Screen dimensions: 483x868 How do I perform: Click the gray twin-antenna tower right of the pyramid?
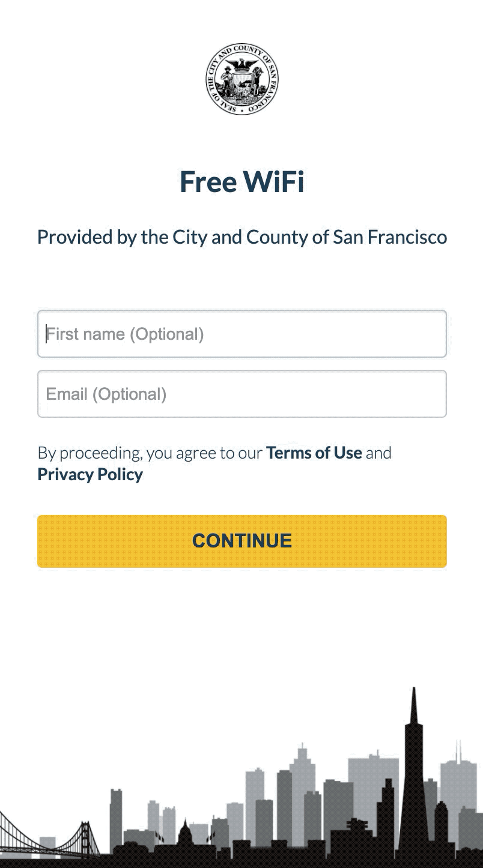pos(458,792)
